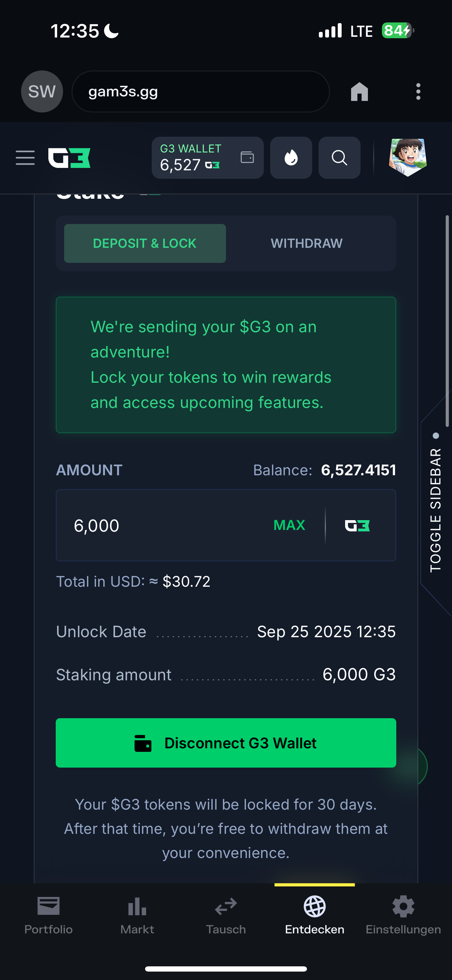Open the three-dot browser menu

pos(418,92)
